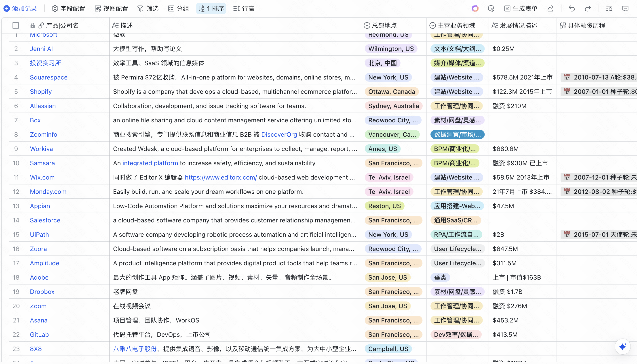Image resolution: width=637 pixels, height=364 pixels.
Task: Click the undo arrow icon
Action: (572, 9)
